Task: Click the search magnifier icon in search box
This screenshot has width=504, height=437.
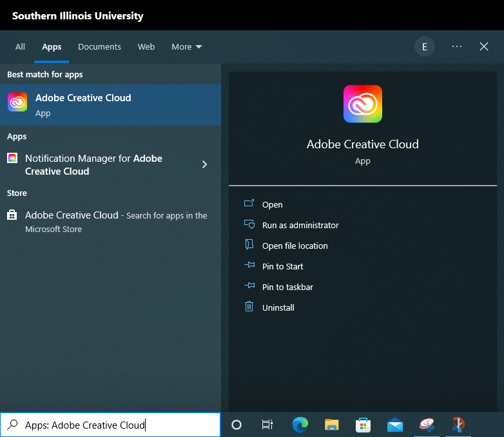Action: click(12, 425)
